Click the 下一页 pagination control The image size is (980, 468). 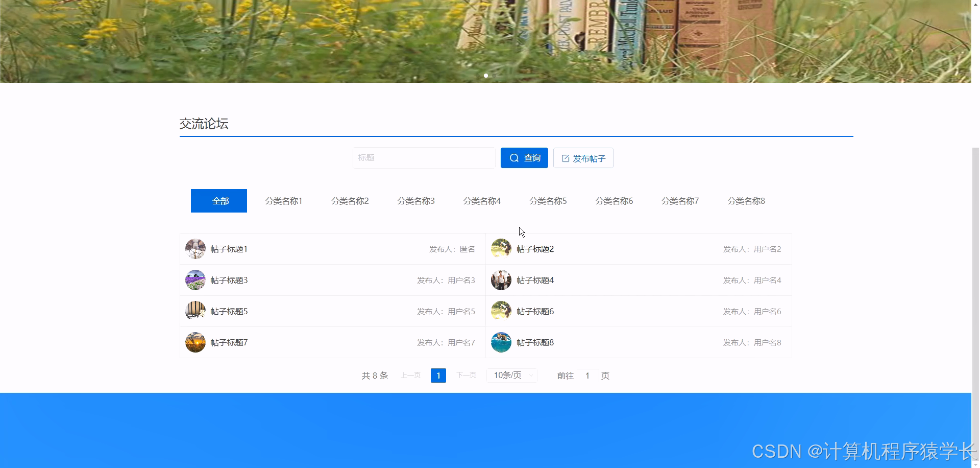(x=465, y=375)
